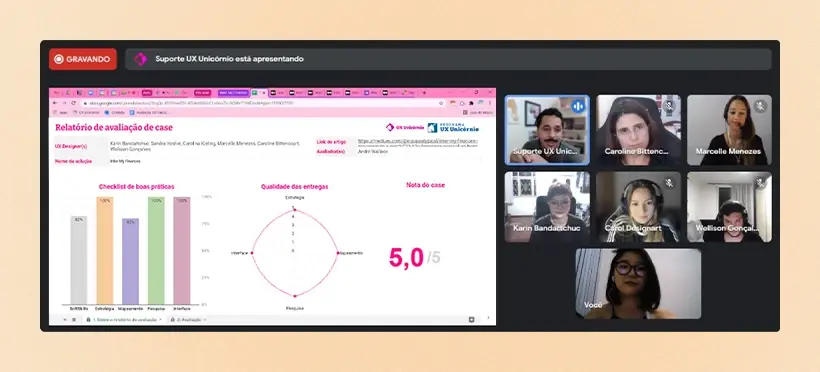Screen dimensions: 820x372
Task: Select the Carol Designart video tile
Action: pos(638,207)
